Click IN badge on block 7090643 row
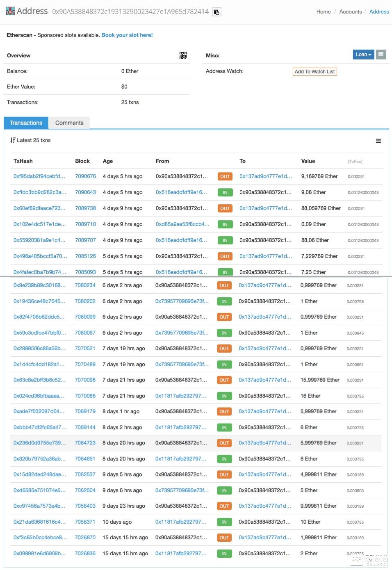392x570 pixels. pyautogui.click(x=225, y=192)
